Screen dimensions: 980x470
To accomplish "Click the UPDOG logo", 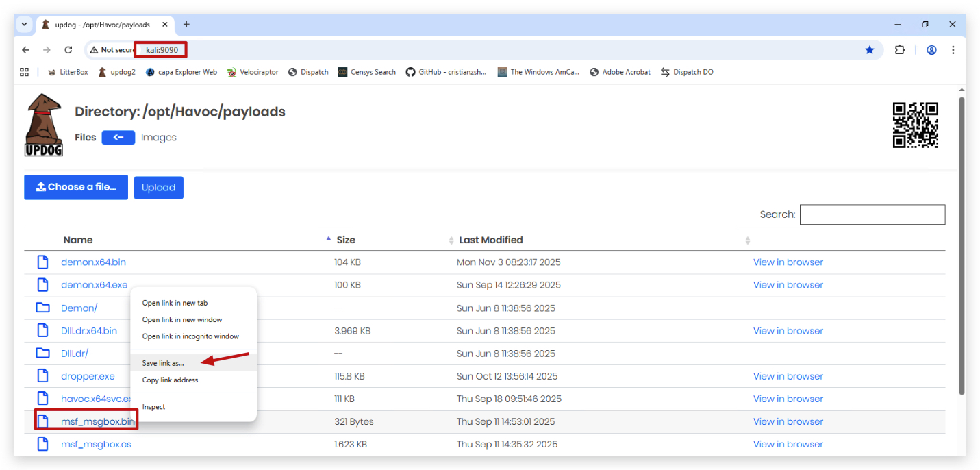I will [44, 125].
